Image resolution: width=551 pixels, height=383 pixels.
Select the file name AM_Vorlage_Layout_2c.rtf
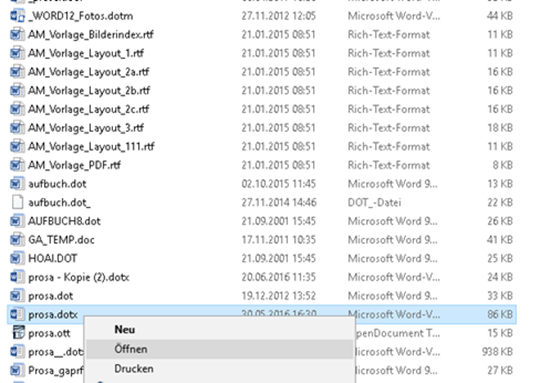pyautogui.click(x=89, y=109)
